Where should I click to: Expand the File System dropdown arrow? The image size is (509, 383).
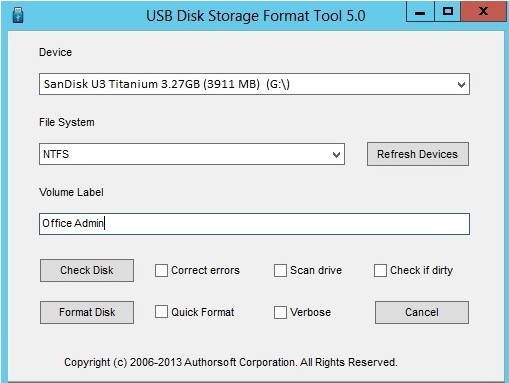337,154
